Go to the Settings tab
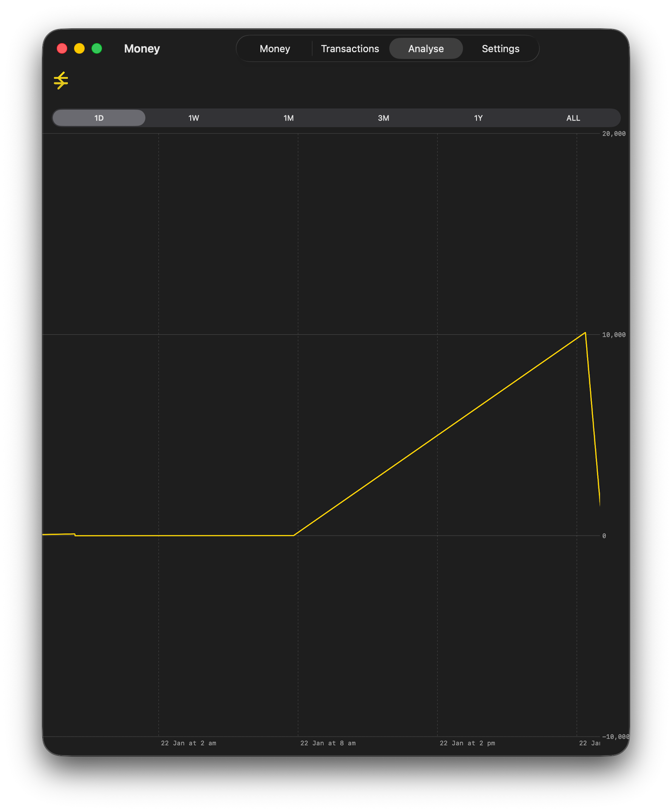This screenshot has height=812, width=672. tap(500, 49)
